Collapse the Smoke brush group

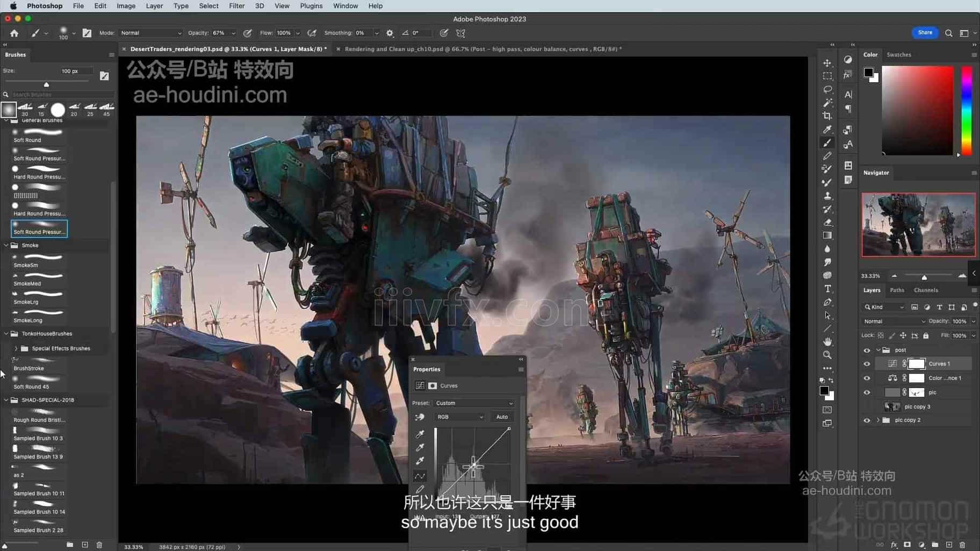[x=6, y=245]
